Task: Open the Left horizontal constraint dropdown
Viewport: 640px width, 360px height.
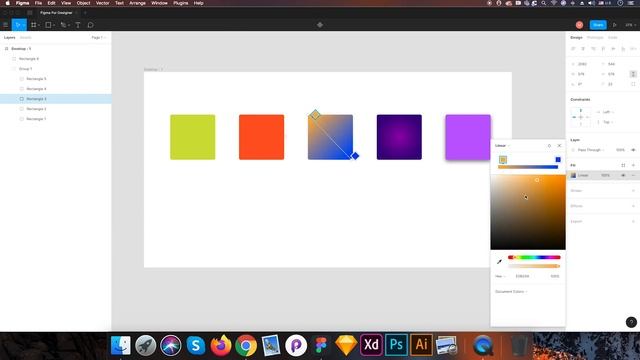Action: 608,112
